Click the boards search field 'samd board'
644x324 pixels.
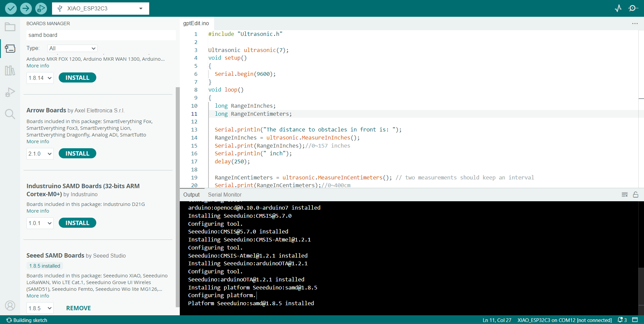click(x=101, y=35)
